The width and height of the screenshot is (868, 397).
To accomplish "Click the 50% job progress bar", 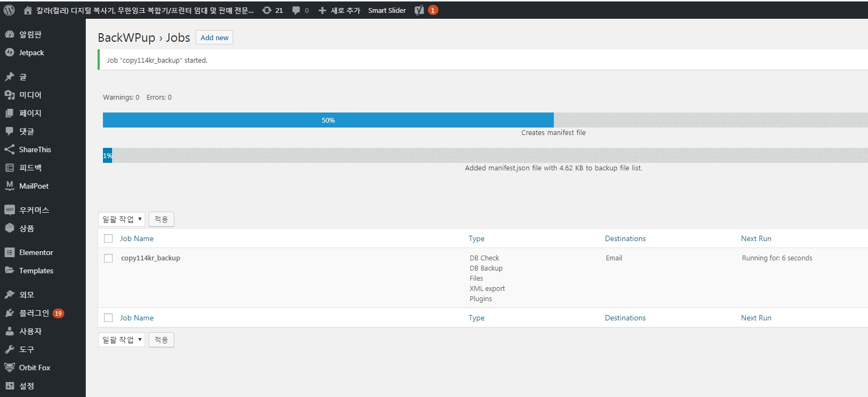I will [328, 120].
